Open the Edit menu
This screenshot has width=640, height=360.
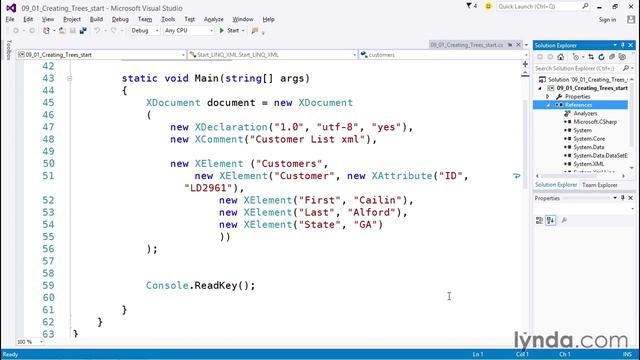click(x=28, y=19)
